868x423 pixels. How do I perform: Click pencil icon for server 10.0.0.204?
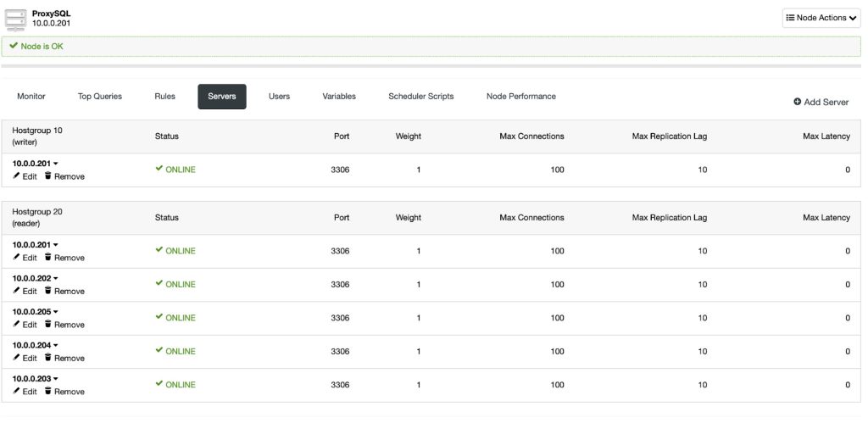pos(16,357)
